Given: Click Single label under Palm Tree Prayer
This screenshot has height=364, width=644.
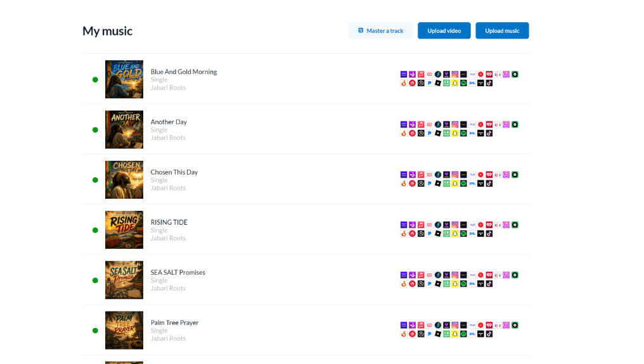Looking at the screenshot, I should click(x=159, y=330).
